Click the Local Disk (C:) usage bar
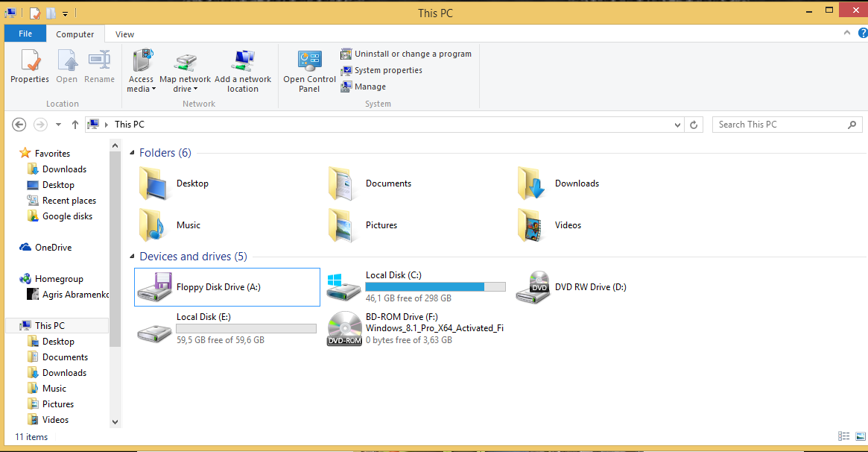868x452 pixels. [436, 287]
